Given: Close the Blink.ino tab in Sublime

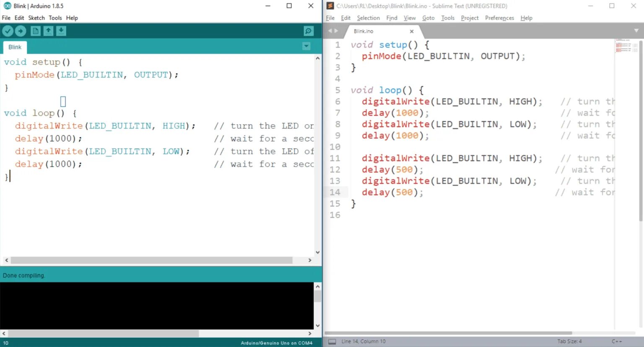Looking at the screenshot, I should point(412,31).
